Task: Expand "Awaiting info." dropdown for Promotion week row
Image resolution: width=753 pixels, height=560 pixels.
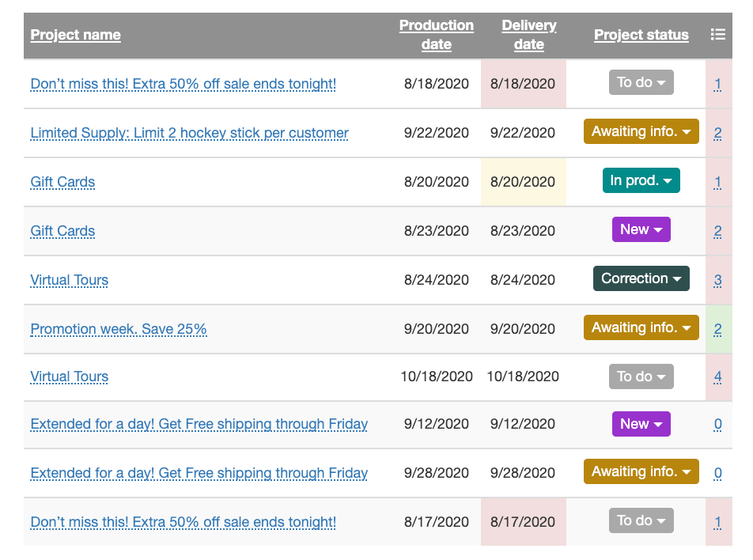Action: pos(641,327)
